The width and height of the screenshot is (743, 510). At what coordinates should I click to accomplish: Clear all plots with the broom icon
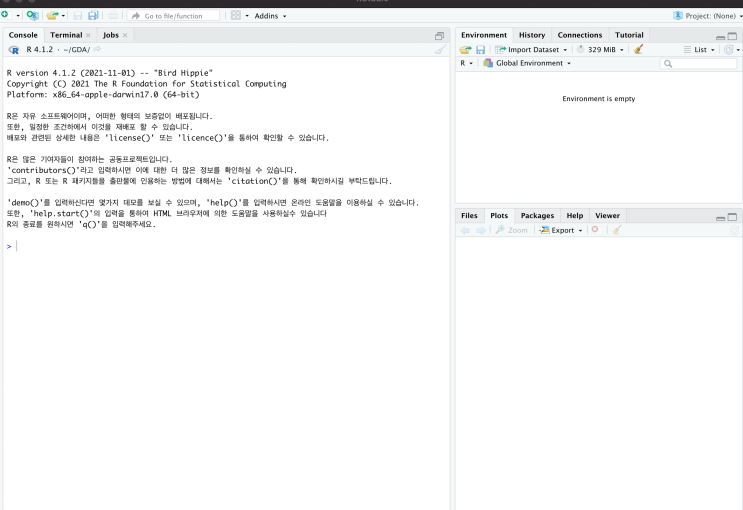pos(616,230)
